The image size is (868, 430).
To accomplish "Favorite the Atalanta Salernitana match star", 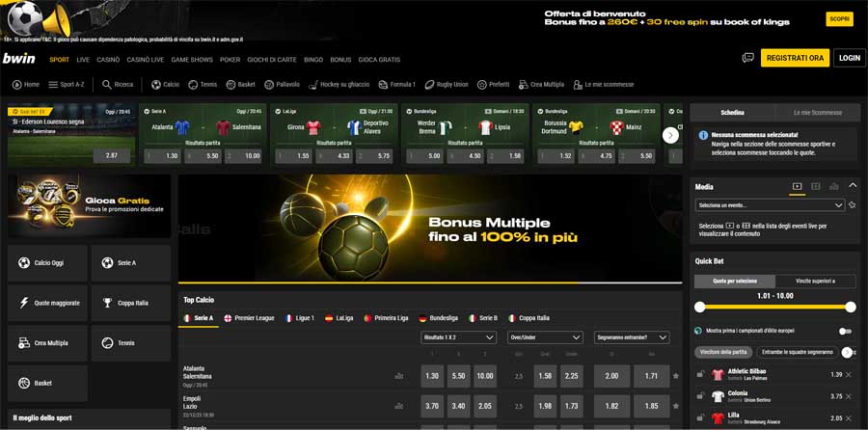I will pyautogui.click(x=675, y=376).
